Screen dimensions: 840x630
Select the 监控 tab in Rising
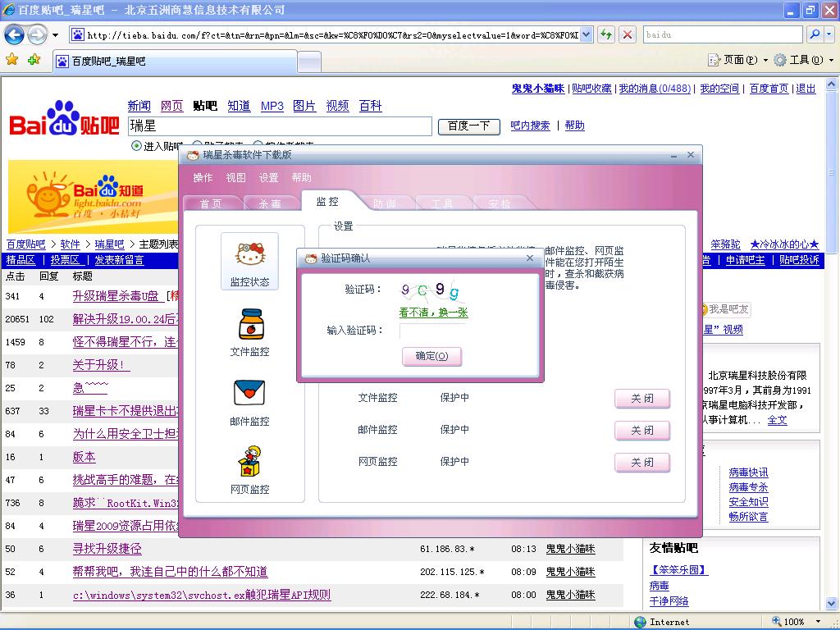point(327,202)
